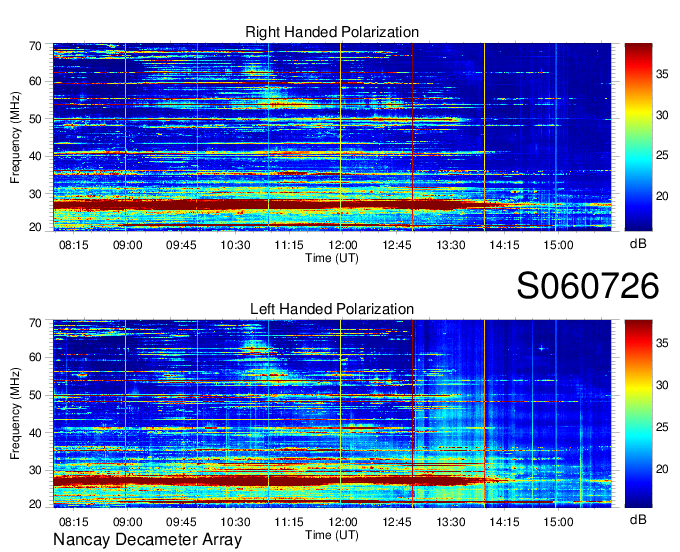The image size is (680, 552).
Task: Click the 25 label on Right Handed colorbar
Action: point(662,155)
